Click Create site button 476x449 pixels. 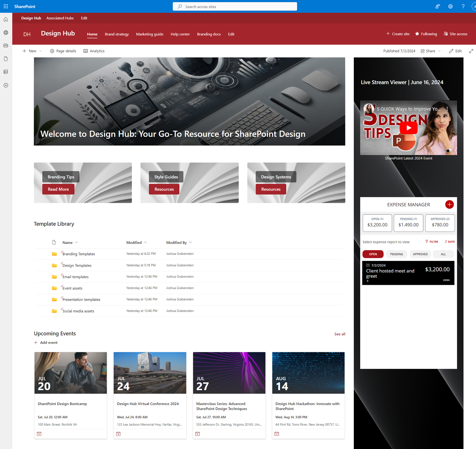point(398,34)
